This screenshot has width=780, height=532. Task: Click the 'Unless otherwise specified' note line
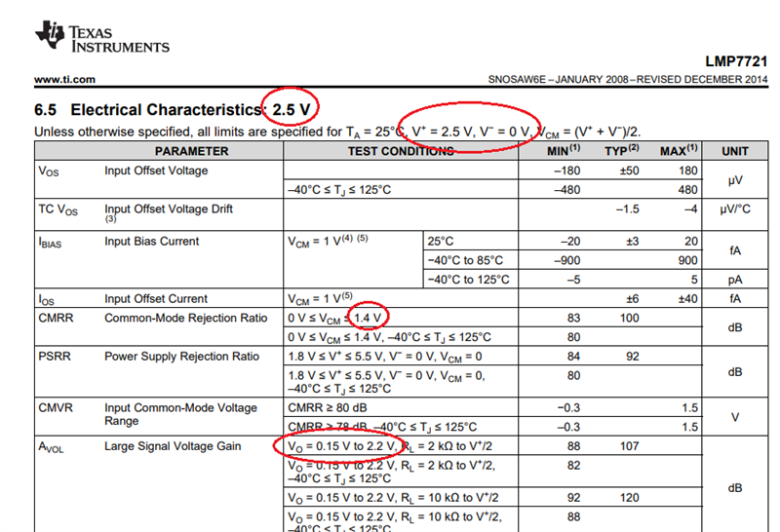(x=337, y=133)
